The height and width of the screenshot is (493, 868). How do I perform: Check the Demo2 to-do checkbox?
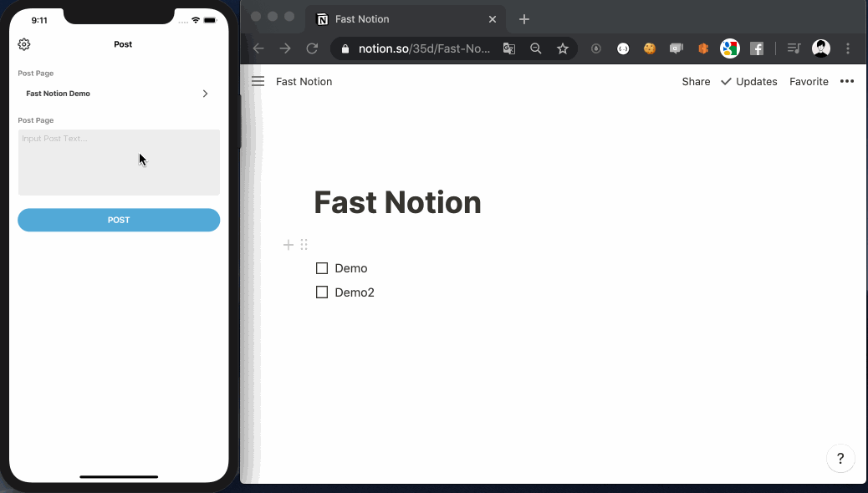click(322, 292)
